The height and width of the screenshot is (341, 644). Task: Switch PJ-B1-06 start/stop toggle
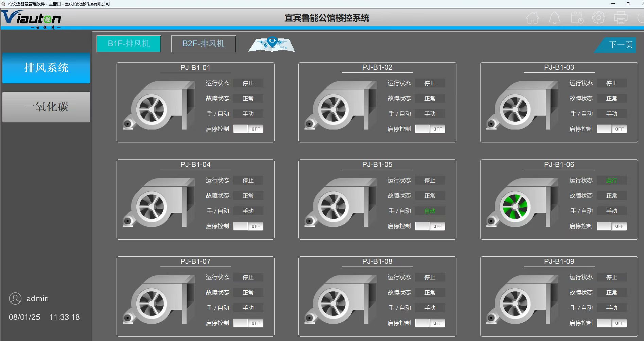coord(612,226)
